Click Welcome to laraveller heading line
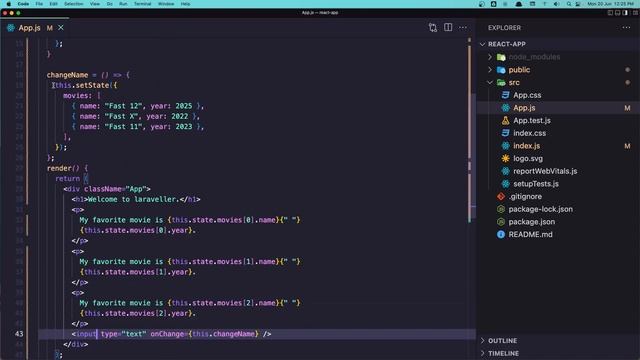Screen dimensions: 640x360 136,200
